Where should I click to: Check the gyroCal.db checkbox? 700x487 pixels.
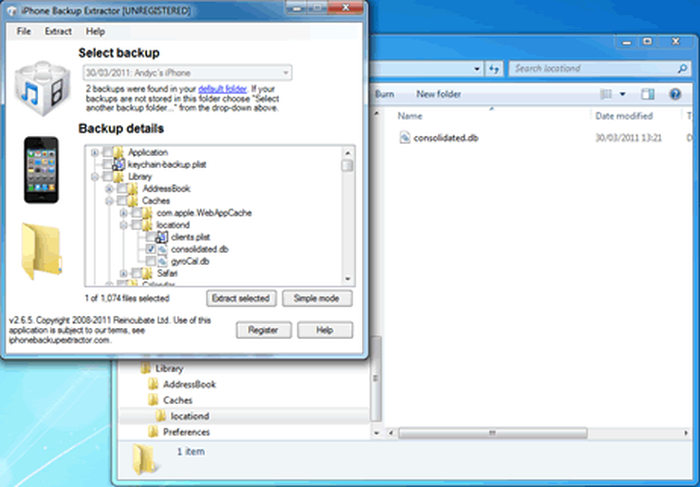tap(151, 261)
